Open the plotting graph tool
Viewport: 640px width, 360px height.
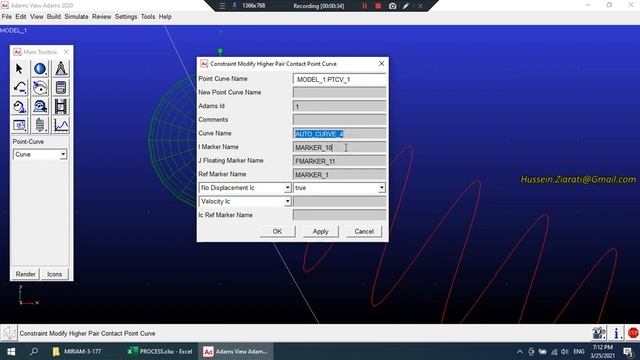61,125
